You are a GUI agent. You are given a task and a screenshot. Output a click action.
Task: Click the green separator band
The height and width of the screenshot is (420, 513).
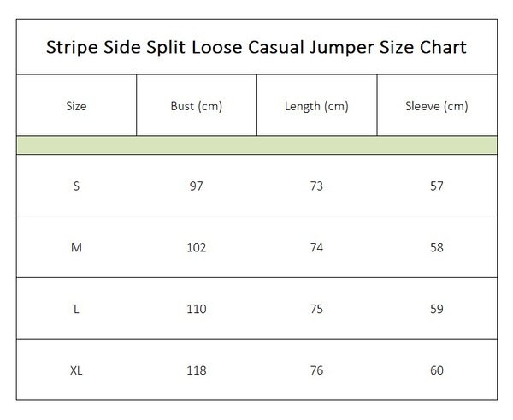click(256, 145)
